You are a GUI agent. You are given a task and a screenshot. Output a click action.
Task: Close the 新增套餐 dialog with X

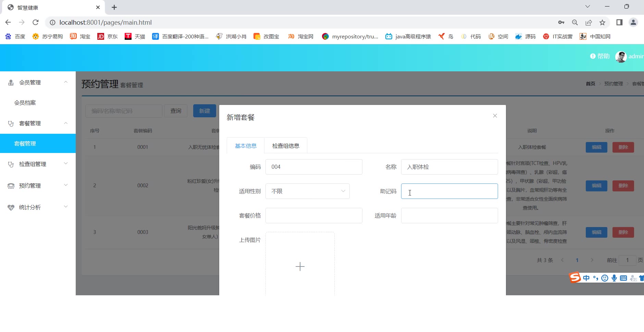495,116
